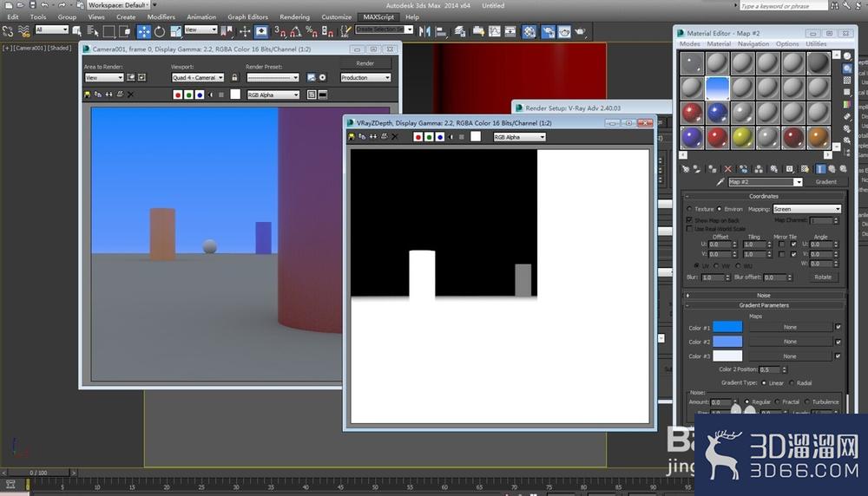The width and height of the screenshot is (868, 496).
Task: Click the Render button
Action: tap(365, 63)
